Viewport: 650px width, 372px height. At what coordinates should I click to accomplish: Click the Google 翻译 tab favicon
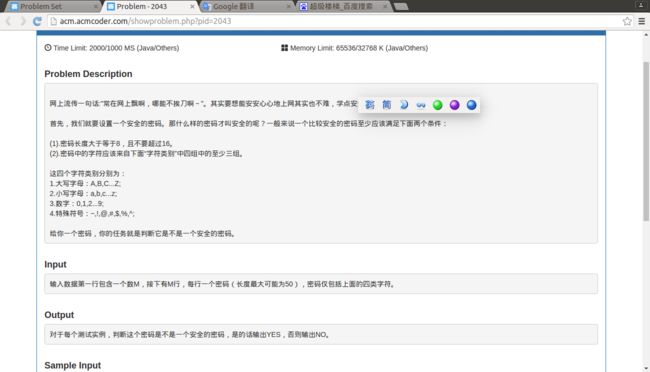point(206,7)
